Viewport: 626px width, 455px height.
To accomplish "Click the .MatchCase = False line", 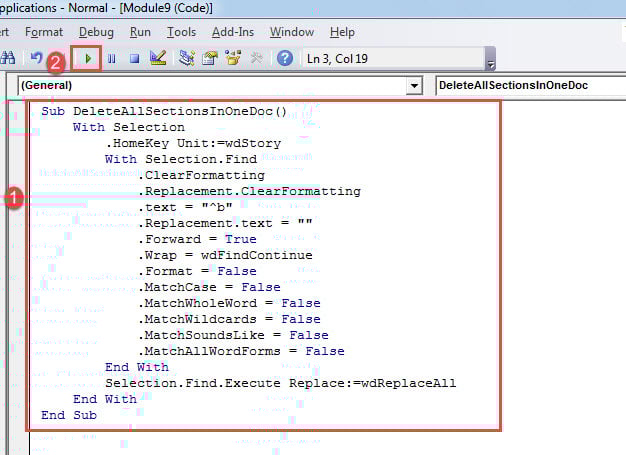I will click(209, 287).
